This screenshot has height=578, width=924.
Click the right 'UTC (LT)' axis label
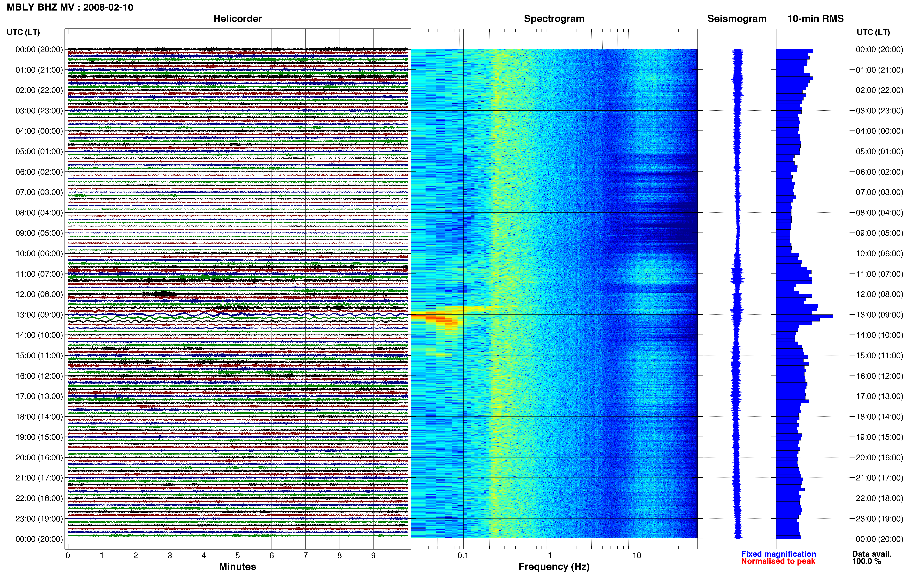[873, 32]
